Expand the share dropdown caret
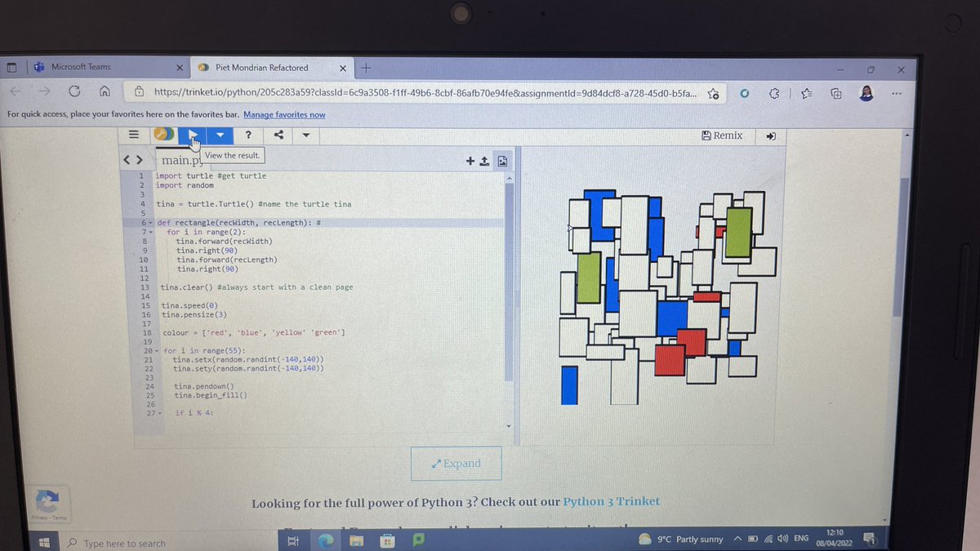 click(x=305, y=136)
